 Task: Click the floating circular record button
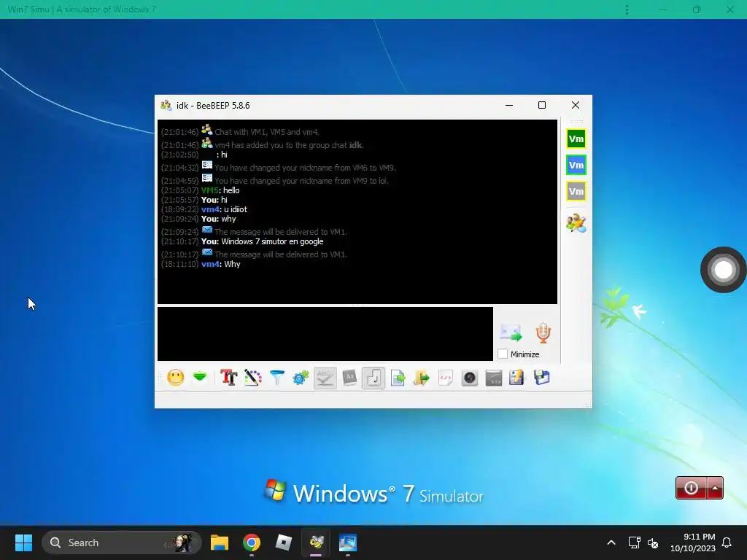tap(723, 270)
